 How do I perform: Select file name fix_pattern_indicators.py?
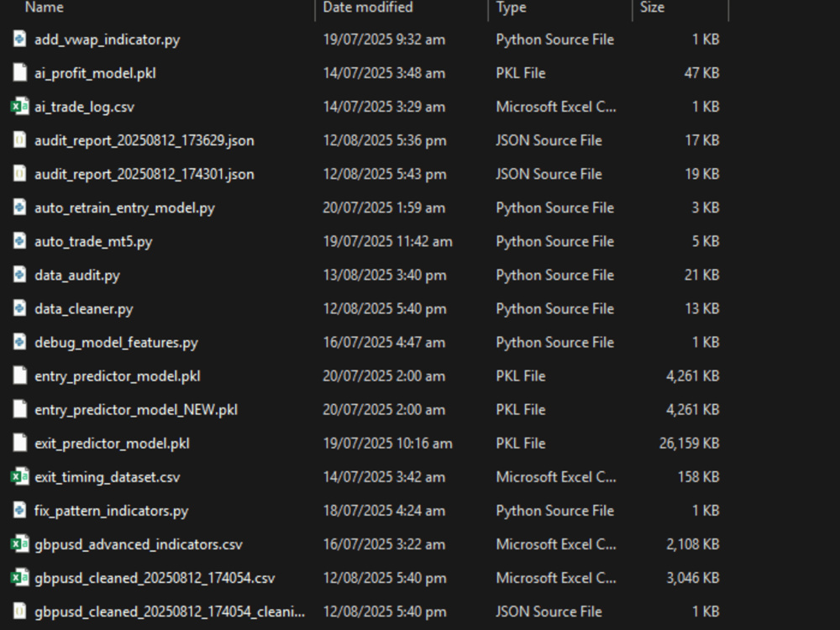click(112, 511)
